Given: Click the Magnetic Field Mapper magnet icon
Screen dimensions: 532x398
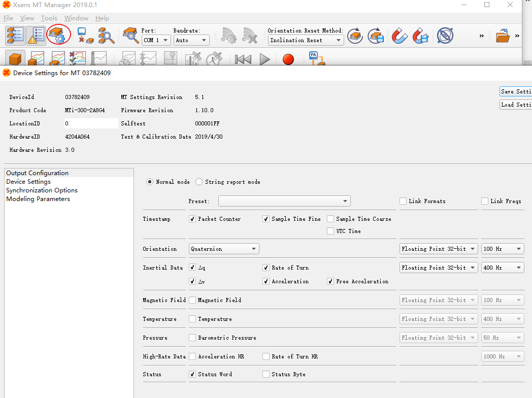Looking at the screenshot, I should 400,36.
